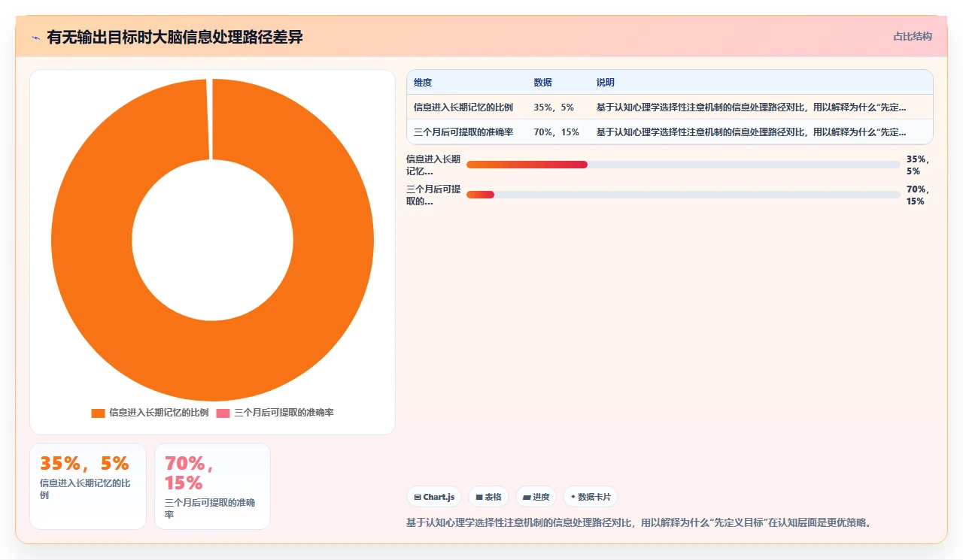Click the table cell 信息进入长期记忆的比例

coord(463,107)
